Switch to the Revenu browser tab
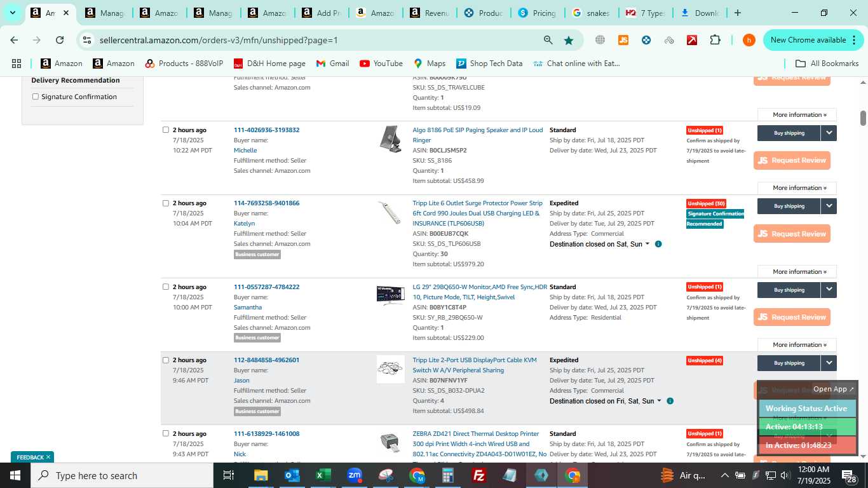The width and height of the screenshot is (868, 488). (429, 13)
